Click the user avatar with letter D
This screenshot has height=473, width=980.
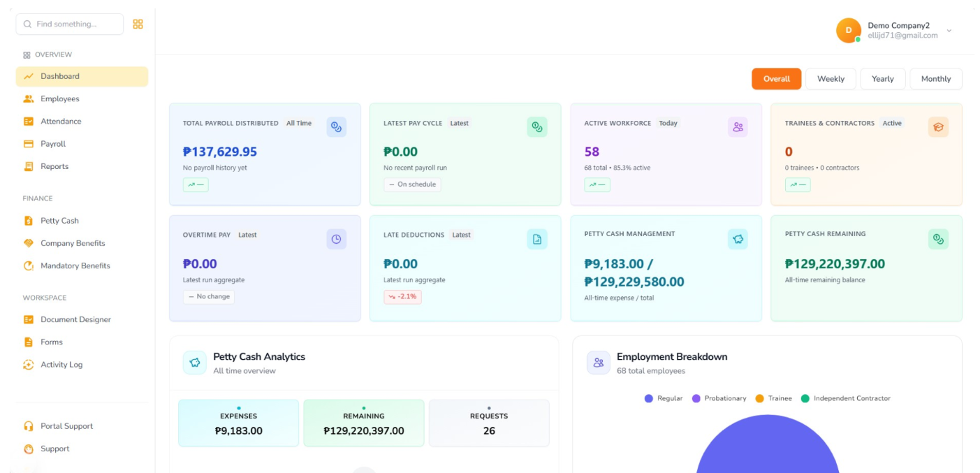tap(849, 30)
